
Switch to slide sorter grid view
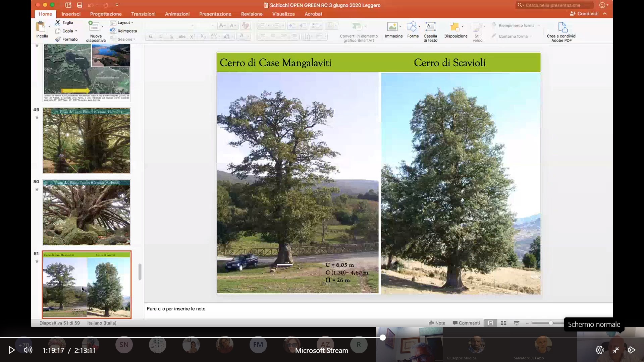pos(503,323)
